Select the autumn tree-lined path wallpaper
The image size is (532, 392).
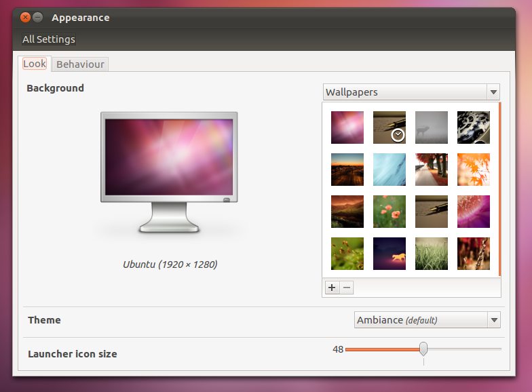point(431,170)
